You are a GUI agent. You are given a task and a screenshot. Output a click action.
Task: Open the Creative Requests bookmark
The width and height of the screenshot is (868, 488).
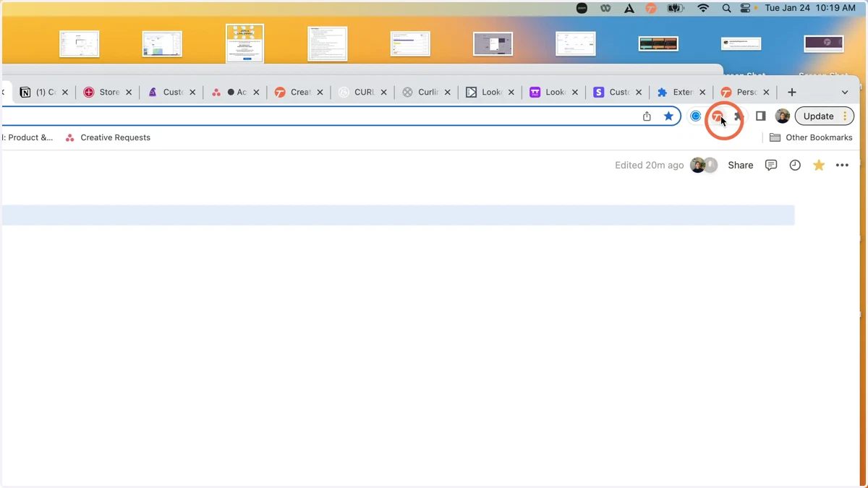coord(108,137)
